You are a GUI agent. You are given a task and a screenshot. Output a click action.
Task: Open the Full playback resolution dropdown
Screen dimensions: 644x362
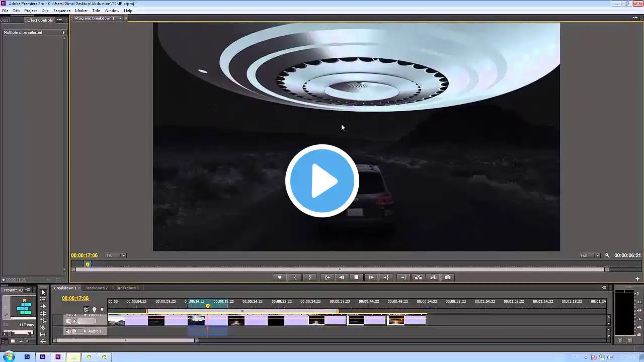(x=590, y=255)
